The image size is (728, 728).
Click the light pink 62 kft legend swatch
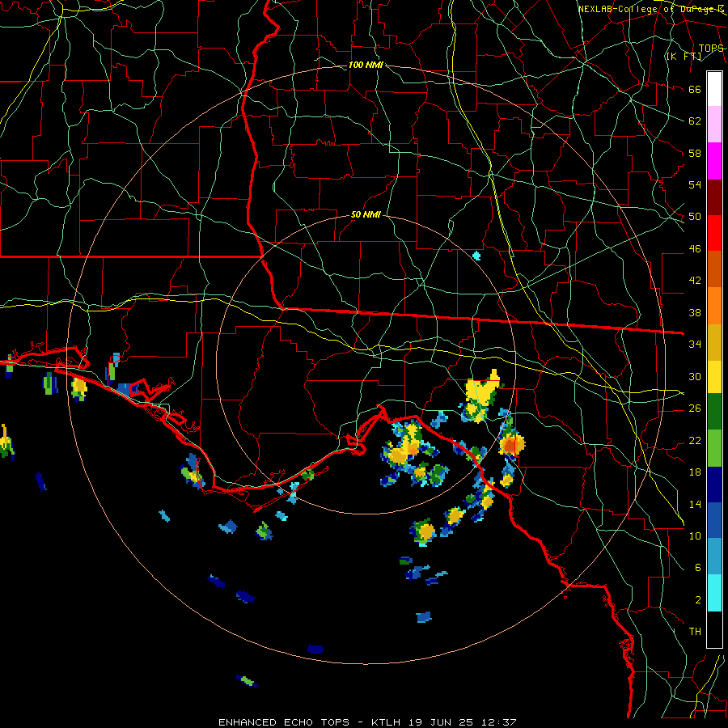tap(714, 125)
